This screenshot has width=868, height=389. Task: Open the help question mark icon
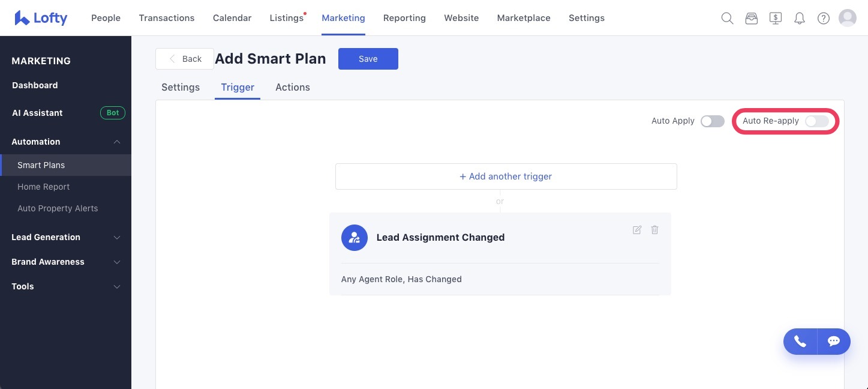824,18
